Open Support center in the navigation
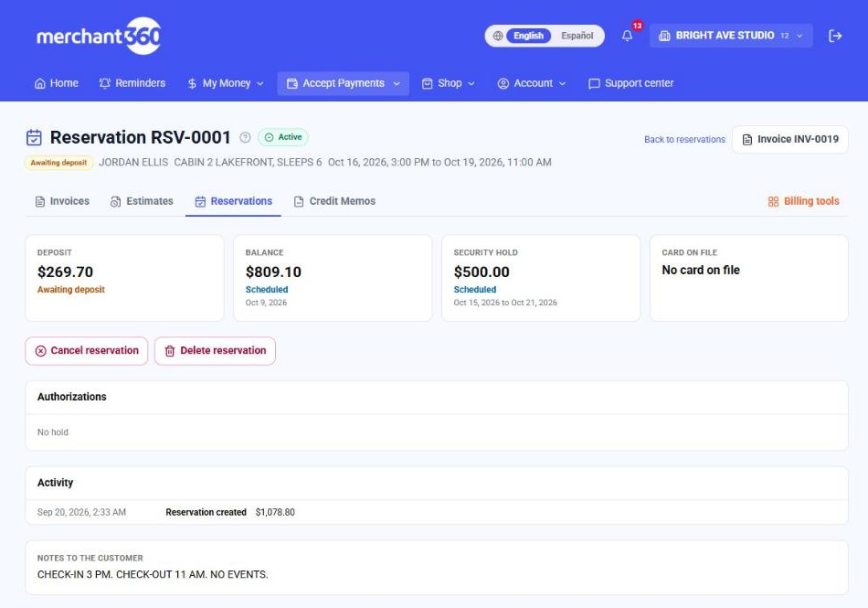 click(x=631, y=83)
